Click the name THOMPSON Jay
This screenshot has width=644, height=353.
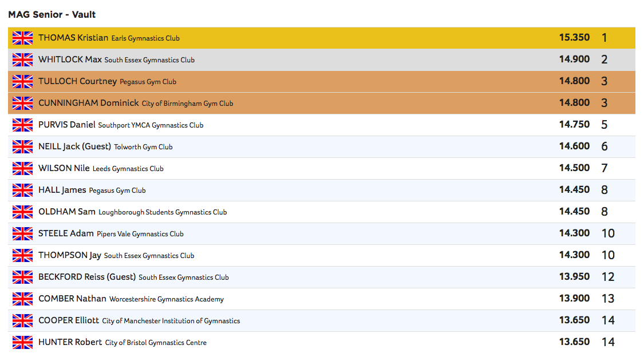pyautogui.click(x=69, y=255)
